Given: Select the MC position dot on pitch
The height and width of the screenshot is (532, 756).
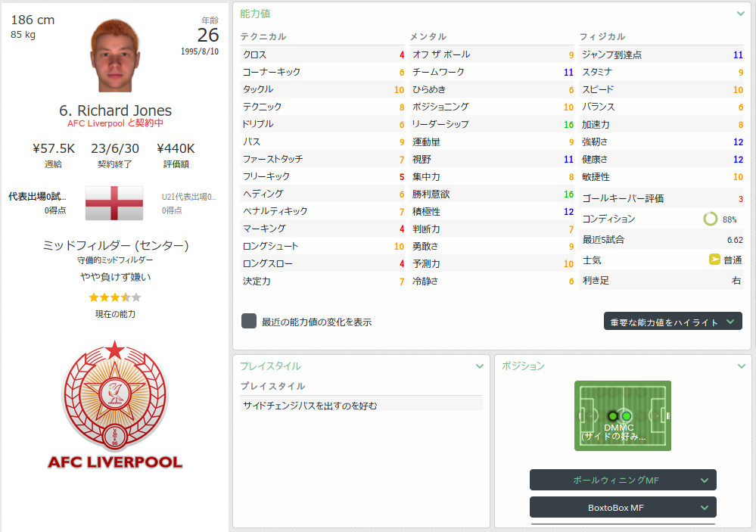Looking at the screenshot, I should 627,415.
